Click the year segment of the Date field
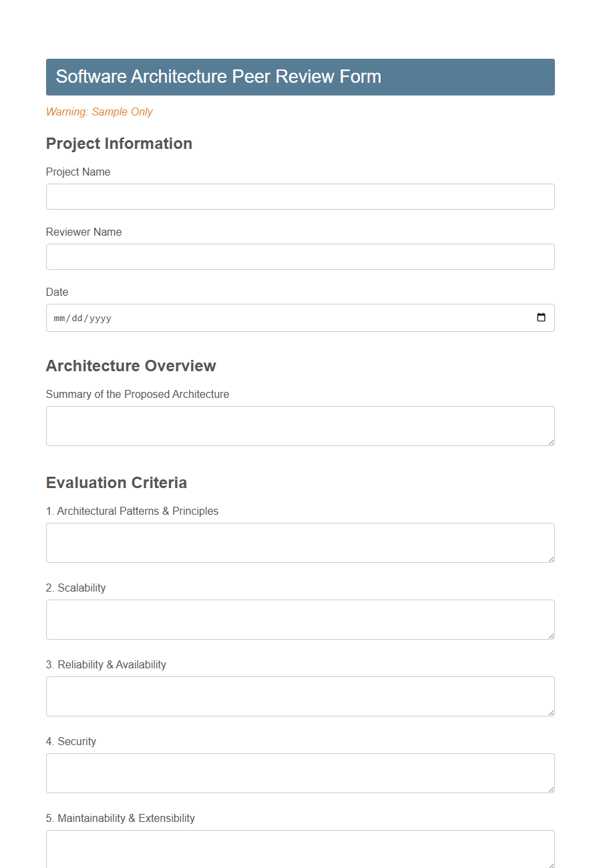This screenshot has width=601, height=868. [x=101, y=318]
